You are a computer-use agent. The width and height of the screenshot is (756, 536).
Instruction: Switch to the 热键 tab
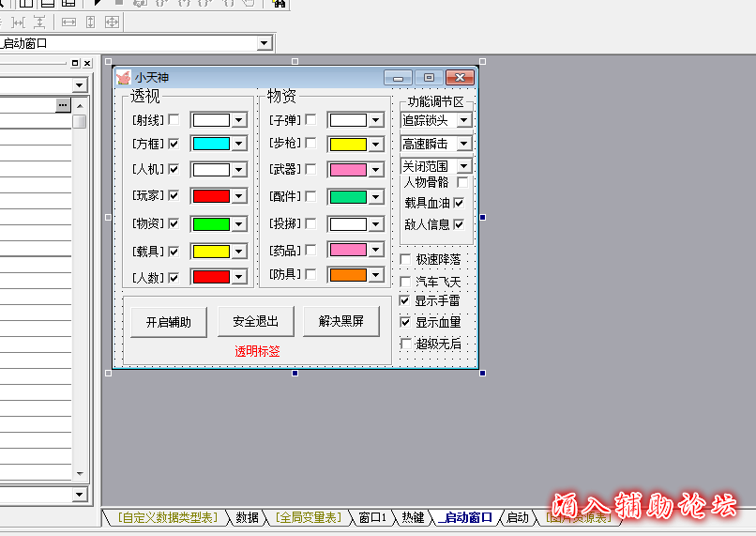pyautogui.click(x=413, y=517)
